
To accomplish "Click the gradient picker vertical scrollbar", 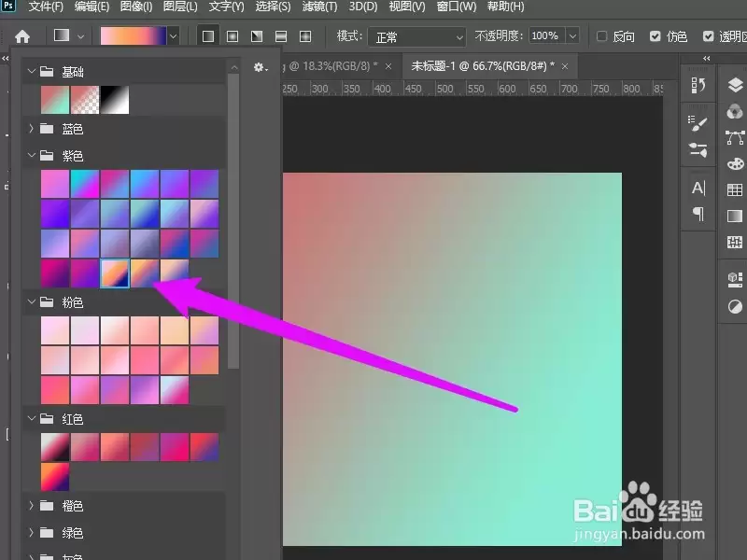I will (x=233, y=221).
